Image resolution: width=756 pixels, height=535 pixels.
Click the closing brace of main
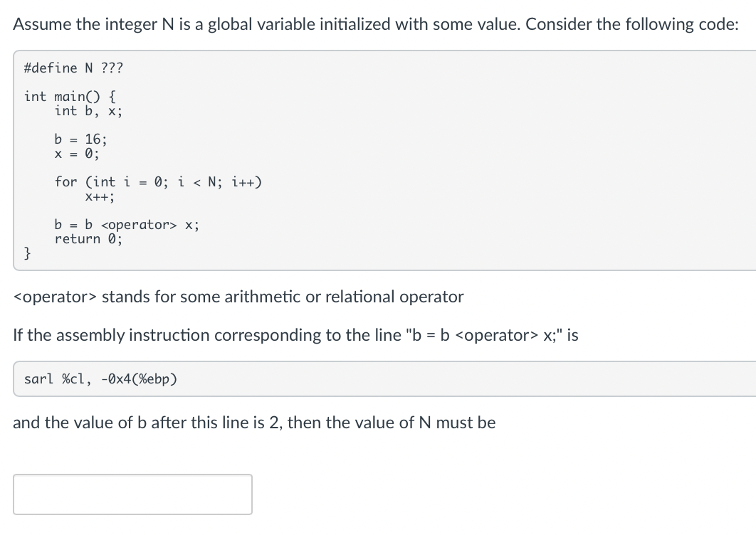[28, 253]
